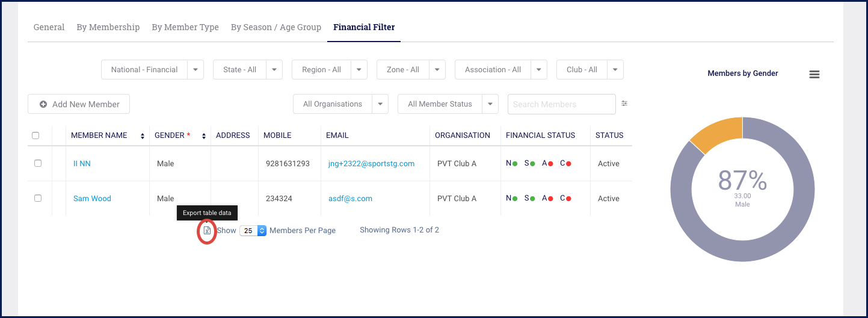Click the Financial Status column header
The height and width of the screenshot is (318, 868).
[540, 136]
